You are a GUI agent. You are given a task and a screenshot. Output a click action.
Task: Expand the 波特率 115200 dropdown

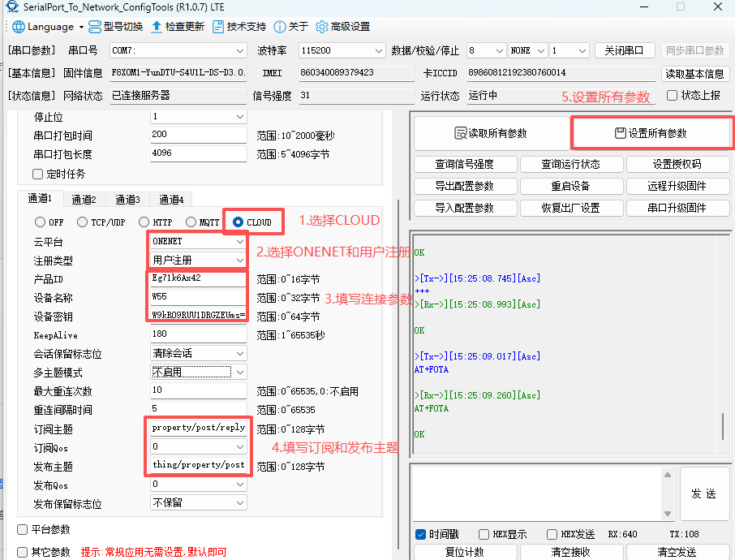379,50
